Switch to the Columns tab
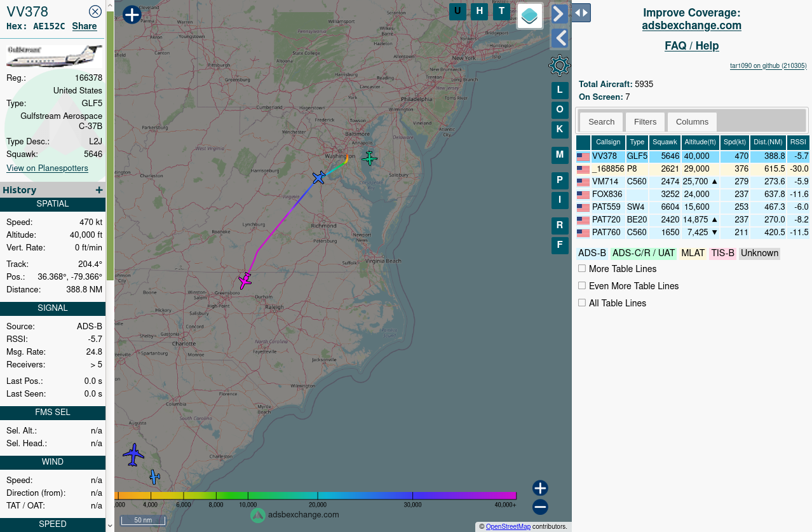 coord(692,122)
